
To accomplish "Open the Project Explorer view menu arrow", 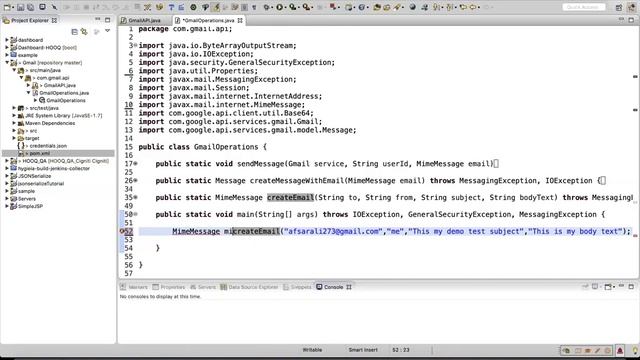I will [x=107, y=31].
